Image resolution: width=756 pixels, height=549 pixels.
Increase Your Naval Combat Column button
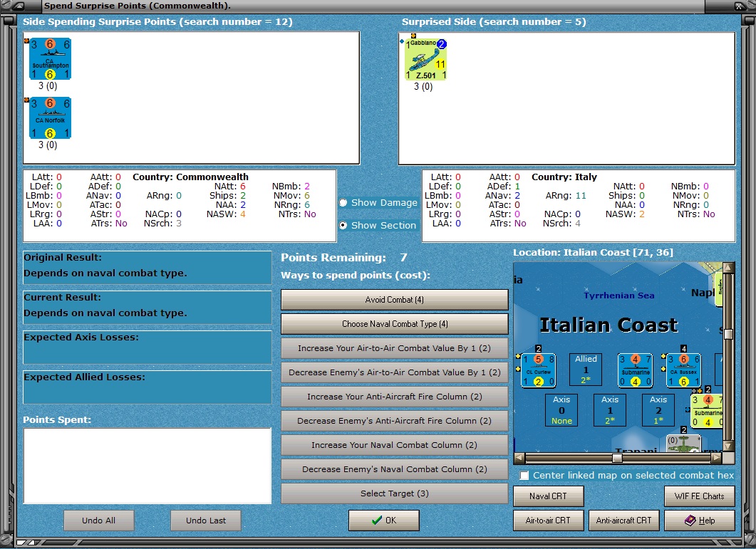click(395, 445)
